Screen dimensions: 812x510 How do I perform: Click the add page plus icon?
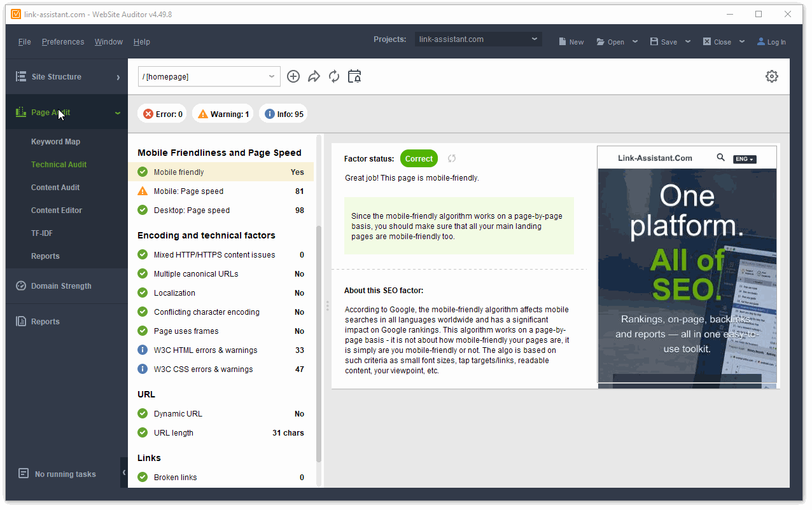pos(293,76)
